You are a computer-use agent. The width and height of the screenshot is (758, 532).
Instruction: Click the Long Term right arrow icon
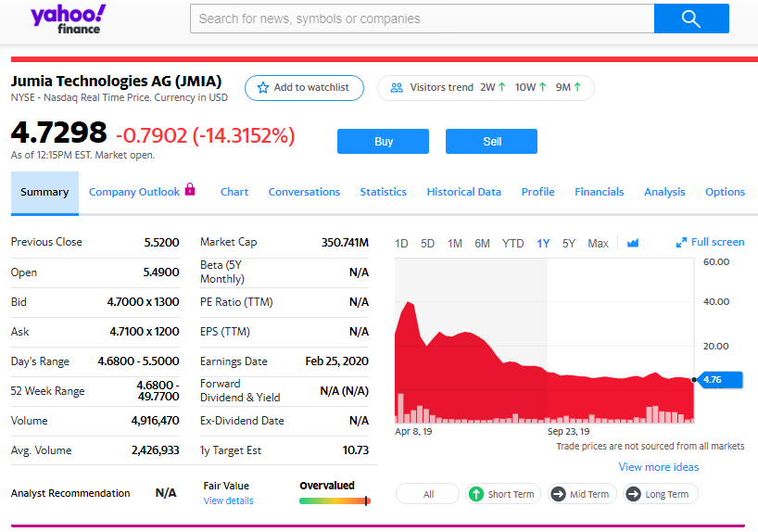[633, 494]
